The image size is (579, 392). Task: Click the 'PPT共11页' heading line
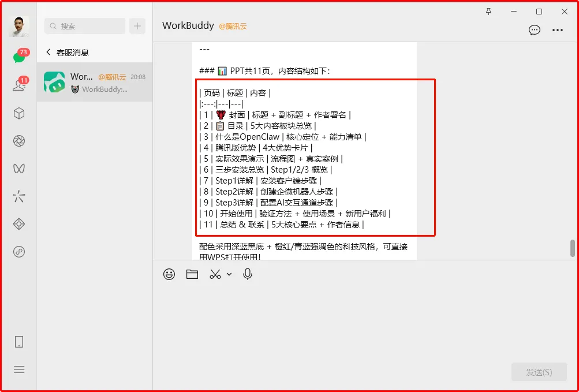coord(264,71)
